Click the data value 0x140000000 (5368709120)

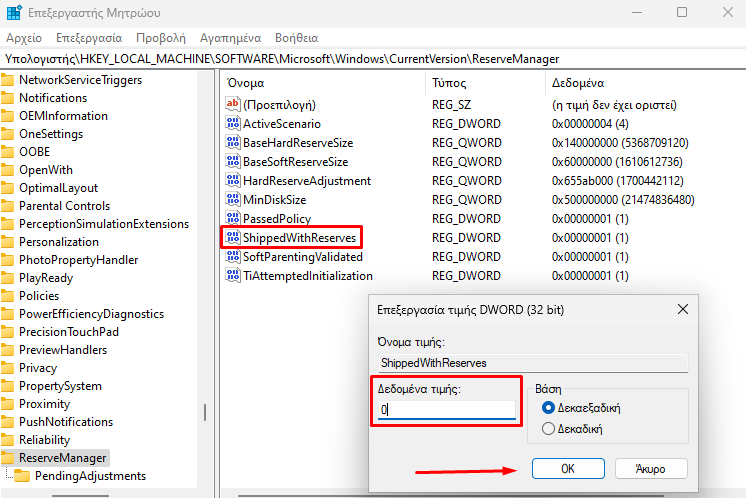pyautogui.click(x=620, y=143)
